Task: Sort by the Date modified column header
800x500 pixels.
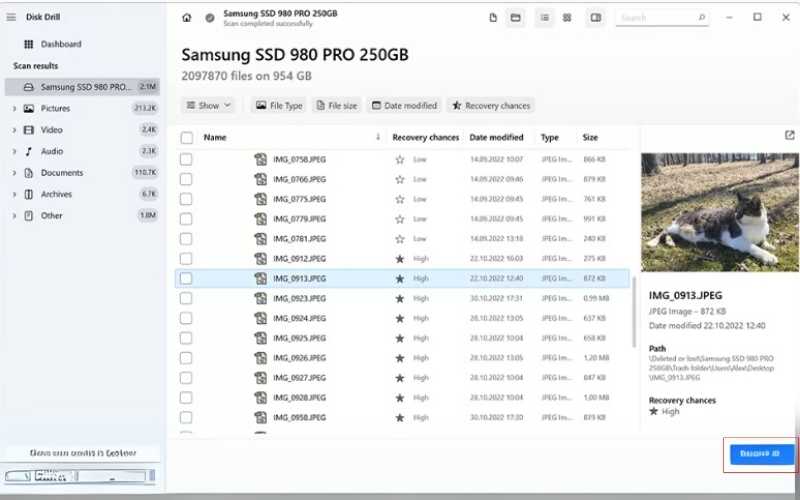Action: pos(496,137)
